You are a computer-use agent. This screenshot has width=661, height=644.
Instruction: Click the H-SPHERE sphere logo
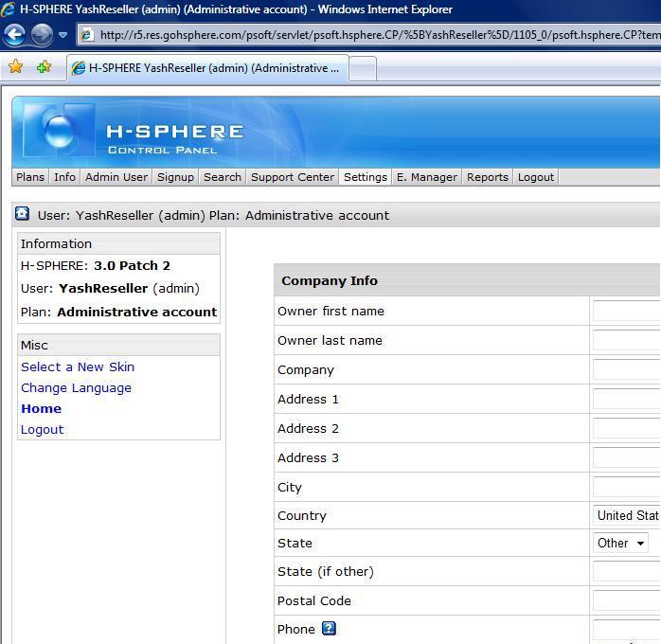coord(59,132)
